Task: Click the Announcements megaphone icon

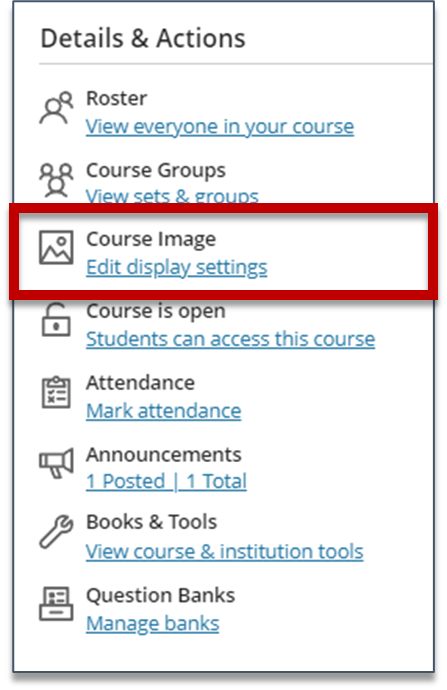Action: pos(56,463)
